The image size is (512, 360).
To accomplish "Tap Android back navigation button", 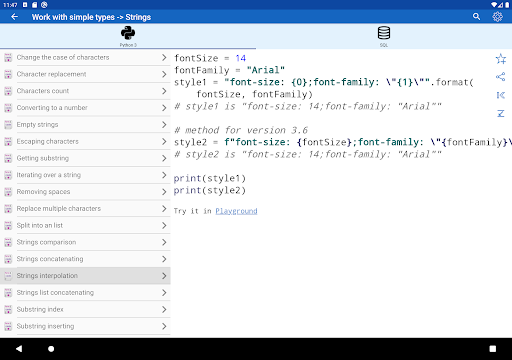I will point(19,349).
